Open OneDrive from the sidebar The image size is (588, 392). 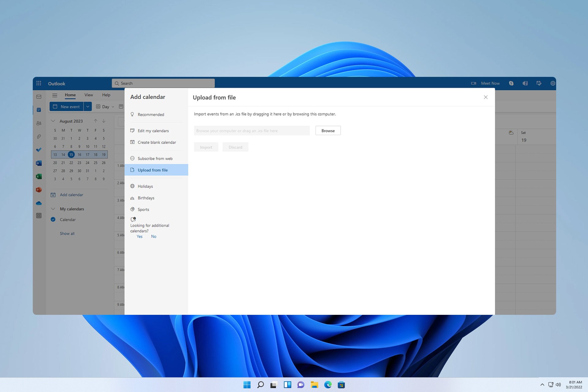39,203
